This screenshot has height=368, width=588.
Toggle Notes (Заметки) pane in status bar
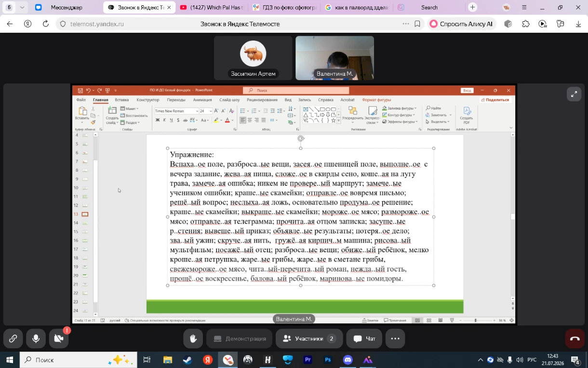click(370, 320)
